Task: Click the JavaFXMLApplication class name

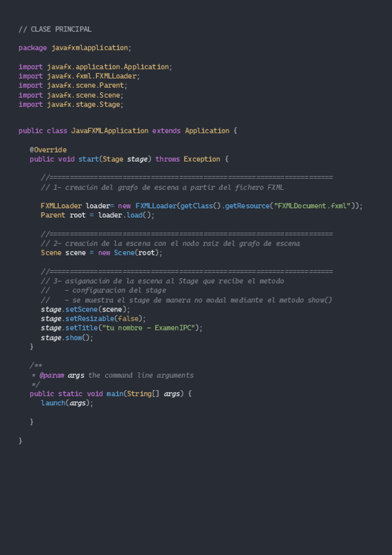Action: point(110,131)
